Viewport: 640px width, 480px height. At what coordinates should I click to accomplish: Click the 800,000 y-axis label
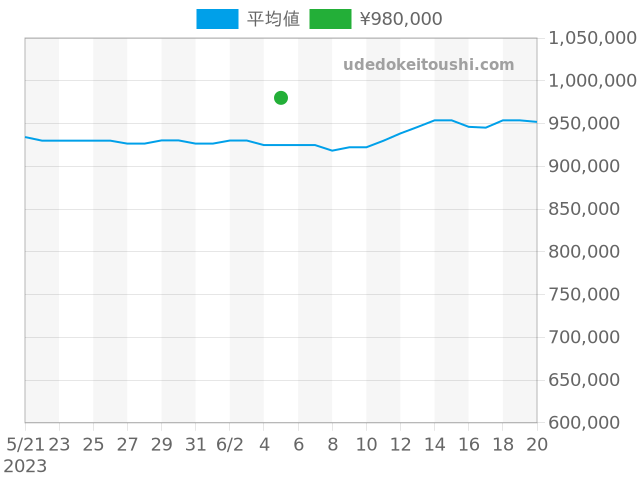tap(592, 252)
